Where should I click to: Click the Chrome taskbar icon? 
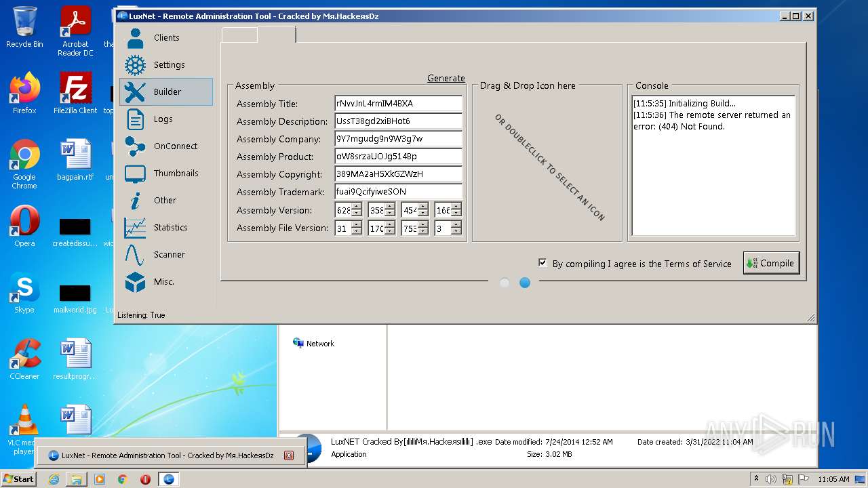coord(123,479)
